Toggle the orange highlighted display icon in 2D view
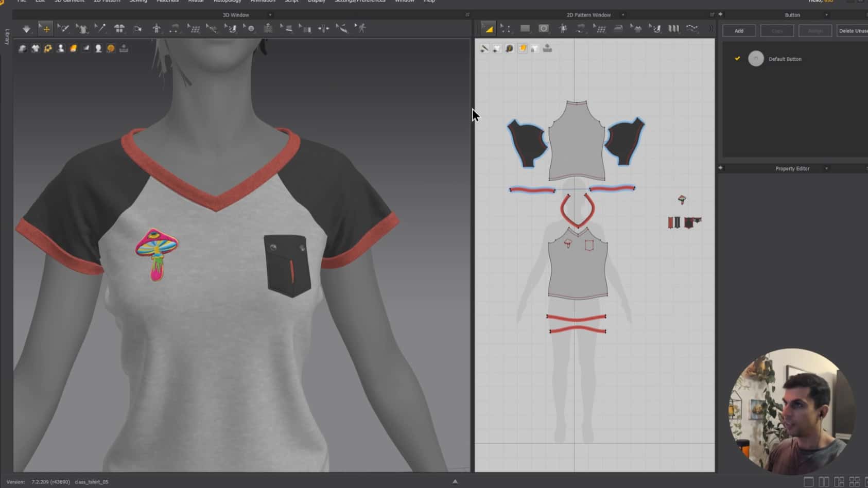The image size is (868, 488). [522, 48]
